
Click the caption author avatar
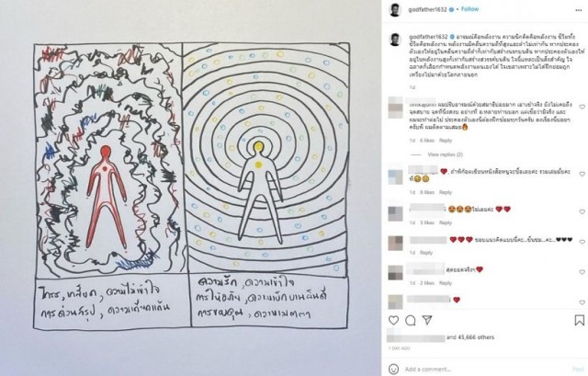click(x=395, y=40)
